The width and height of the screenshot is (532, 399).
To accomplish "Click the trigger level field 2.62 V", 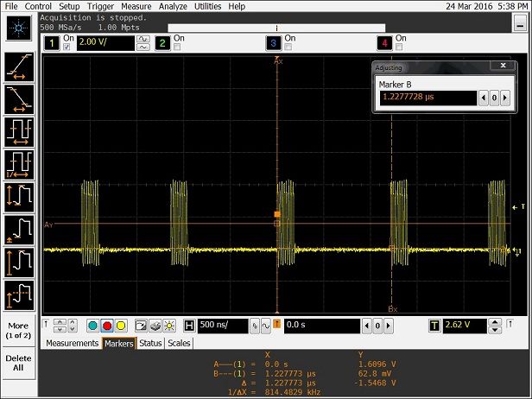I will point(465,326).
